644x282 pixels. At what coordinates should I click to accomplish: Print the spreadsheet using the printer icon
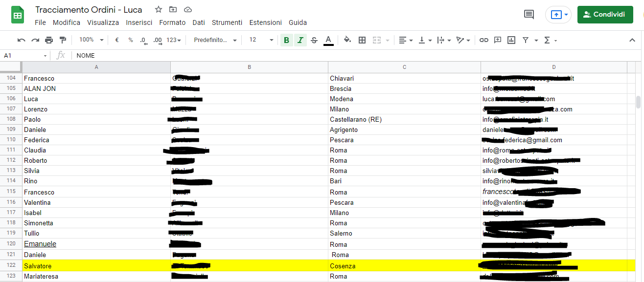click(49, 40)
